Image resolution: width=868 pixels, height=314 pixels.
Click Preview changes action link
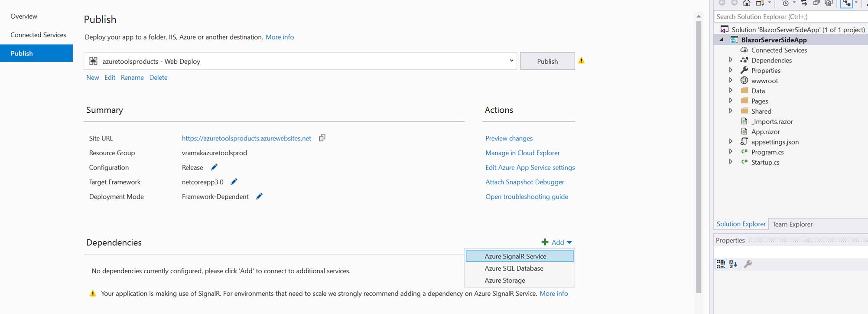509,138
